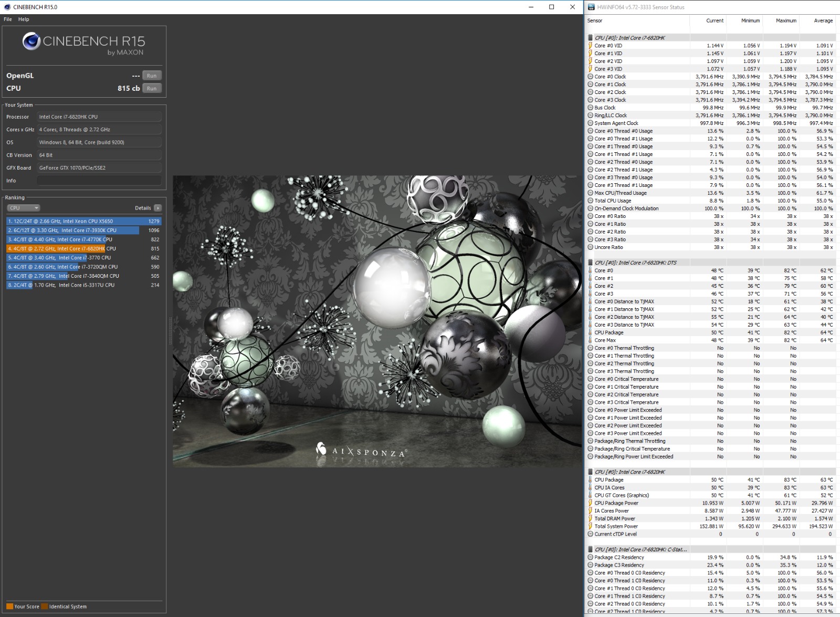Image resolution: width=840 pixels, height=617 pixels.
Task: Click lightning icon for Total System Power
Action: [590, 526]
